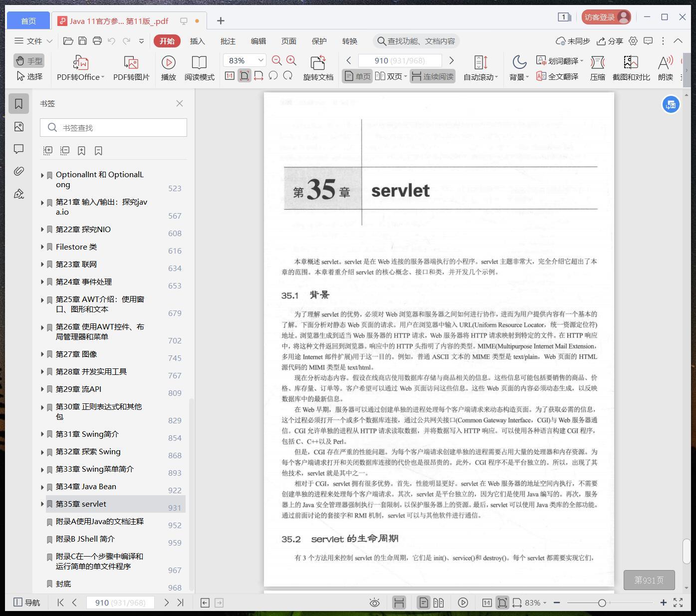696x616 pixels.
Task: Toggle the 导航 navigation pane
Action: point(27,603)
